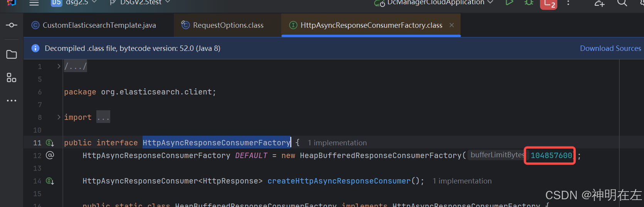Click the HeapBufferedResponseConsumerFactory constructor call
The image size is (644, 207).
tap(381, 155)
